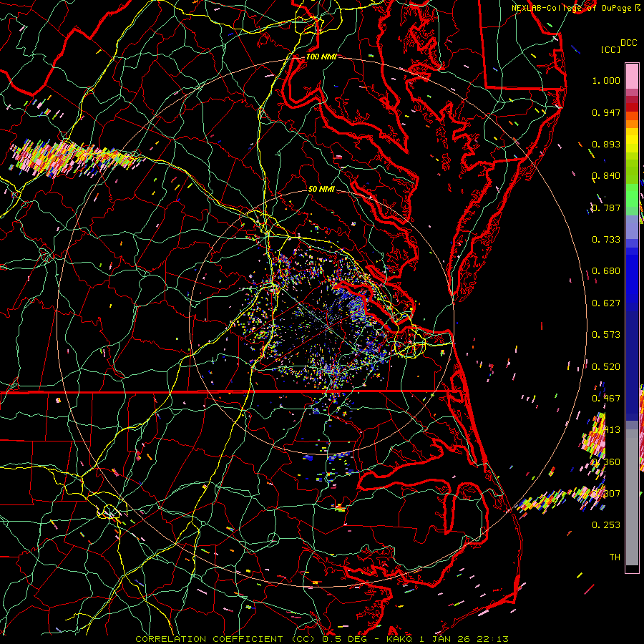644x644 pixels.
Task: Click the 0.947 value on the color scale
Action: (x=606, y=112)
